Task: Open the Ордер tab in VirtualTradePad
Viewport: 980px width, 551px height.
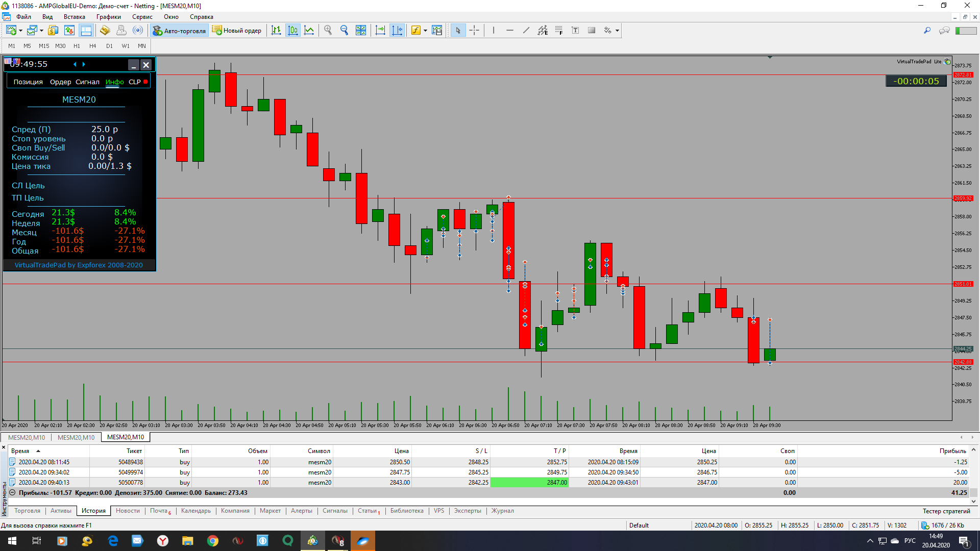Action: click(60, 82)
